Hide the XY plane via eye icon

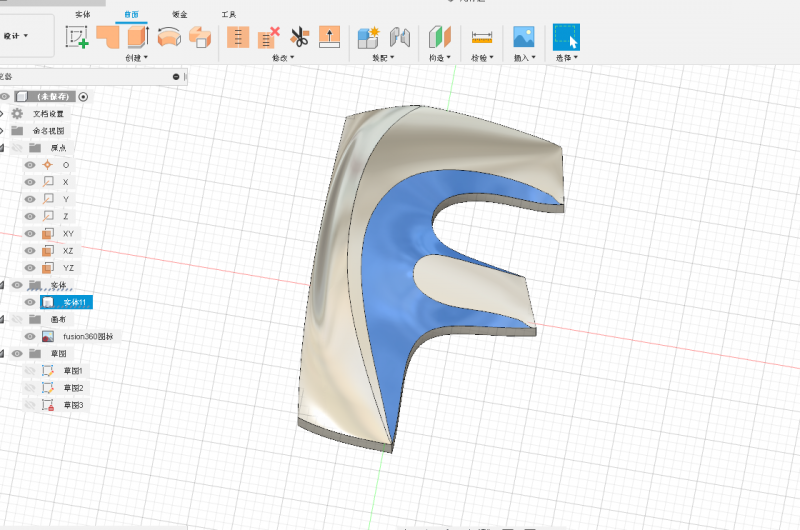30,234
